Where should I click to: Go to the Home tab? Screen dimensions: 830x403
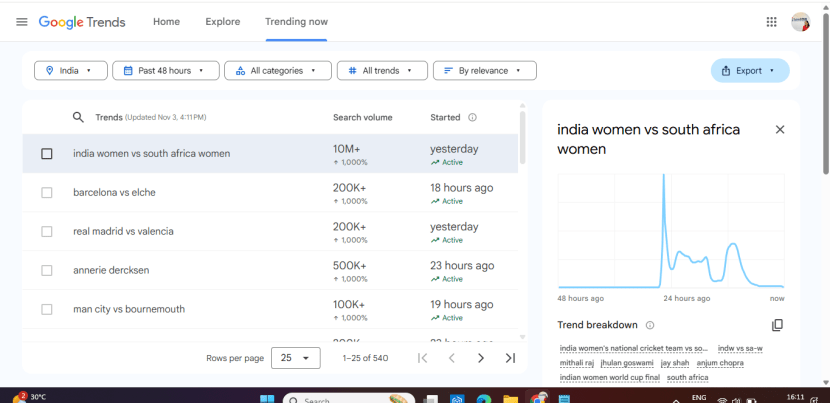pyautogui.click(x=166, y=22)
